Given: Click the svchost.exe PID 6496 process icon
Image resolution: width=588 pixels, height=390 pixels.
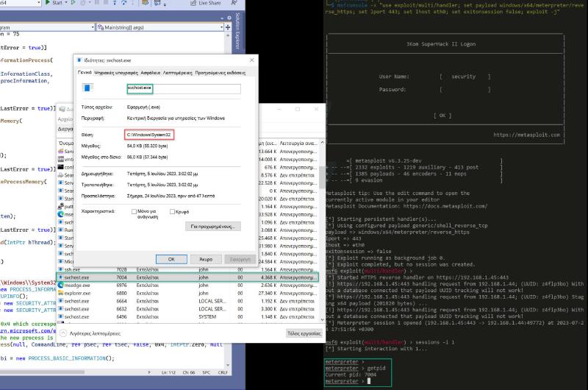Looking at the screenshot, I should [x=61, y=317].
